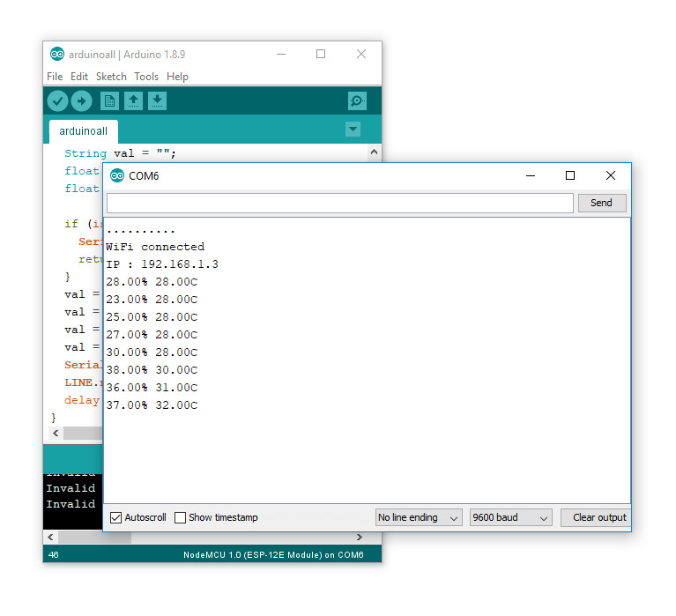Click the 'WiFi connected' output line
Screen dimensions: 676x616
pos(155,247)
